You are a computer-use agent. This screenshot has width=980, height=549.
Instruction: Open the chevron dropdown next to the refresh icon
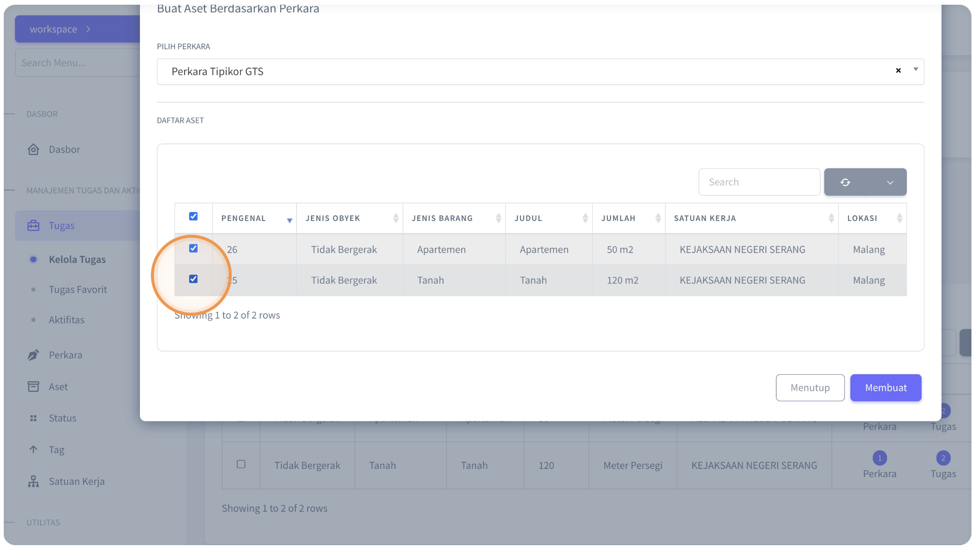click(x=890, y=182)
